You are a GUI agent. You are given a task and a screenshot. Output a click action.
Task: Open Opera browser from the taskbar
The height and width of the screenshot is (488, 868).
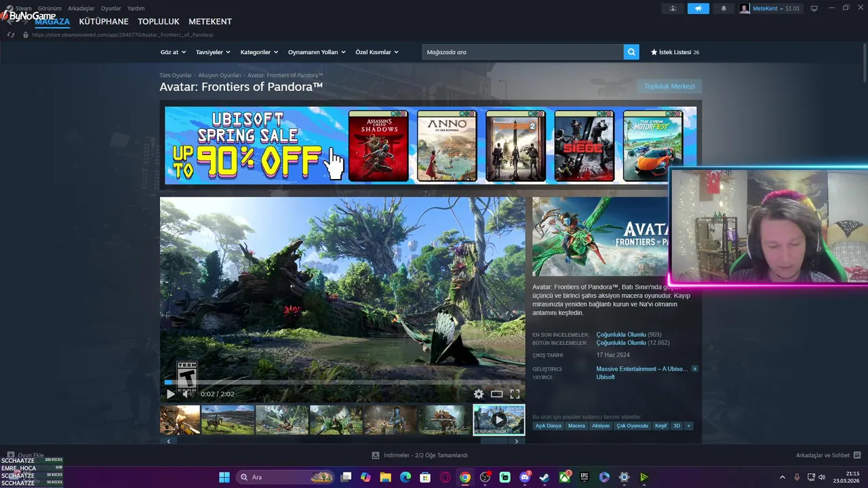[446, 477]
